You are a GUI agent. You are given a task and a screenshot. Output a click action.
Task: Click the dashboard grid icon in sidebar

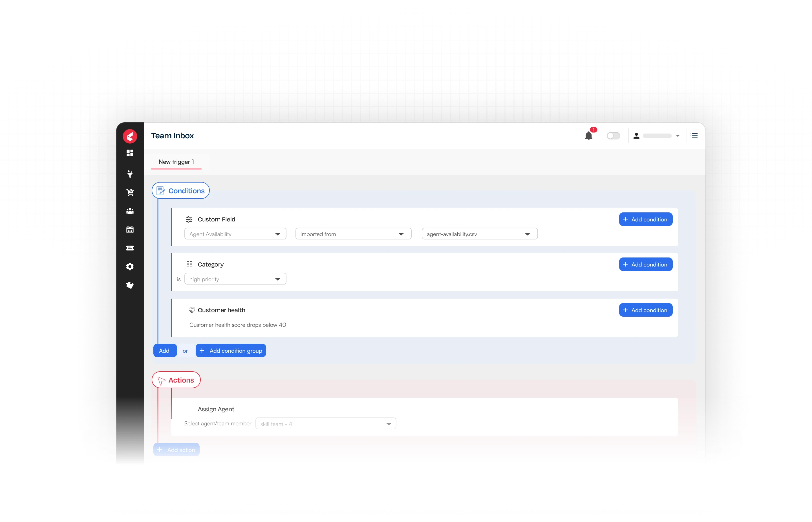(x=130, y=153)
